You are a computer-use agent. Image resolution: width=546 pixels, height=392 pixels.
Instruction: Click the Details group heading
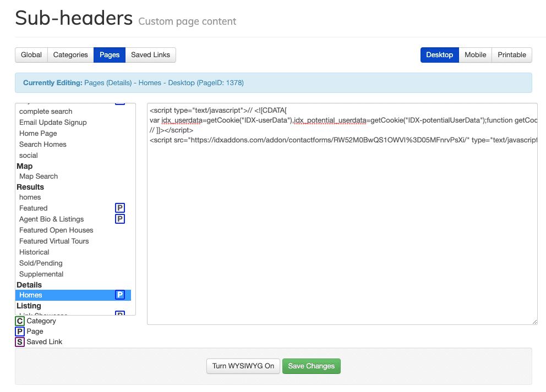coord(29,285)
